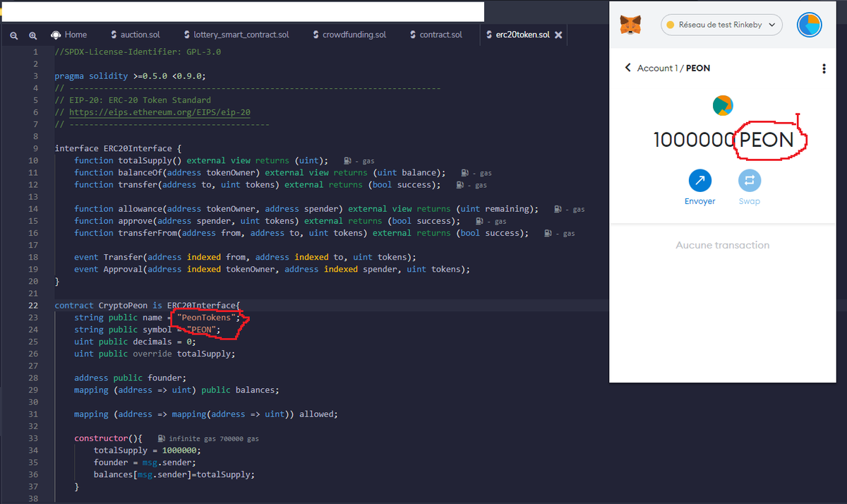Click the gas icon on the transferFrom line
This screenshot has height=504, width=847.
(548, 233)
